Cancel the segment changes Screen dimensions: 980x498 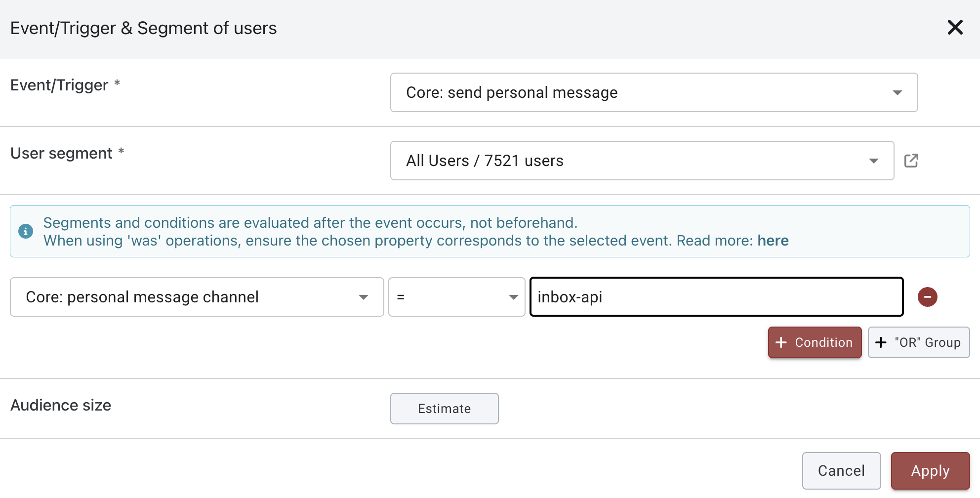[841, 471]
